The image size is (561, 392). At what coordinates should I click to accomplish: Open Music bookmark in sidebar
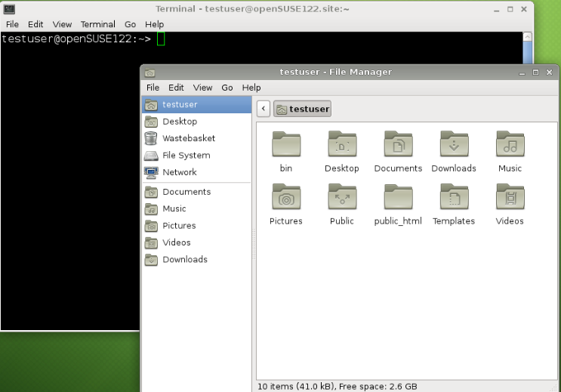click(x=197, y=208)
